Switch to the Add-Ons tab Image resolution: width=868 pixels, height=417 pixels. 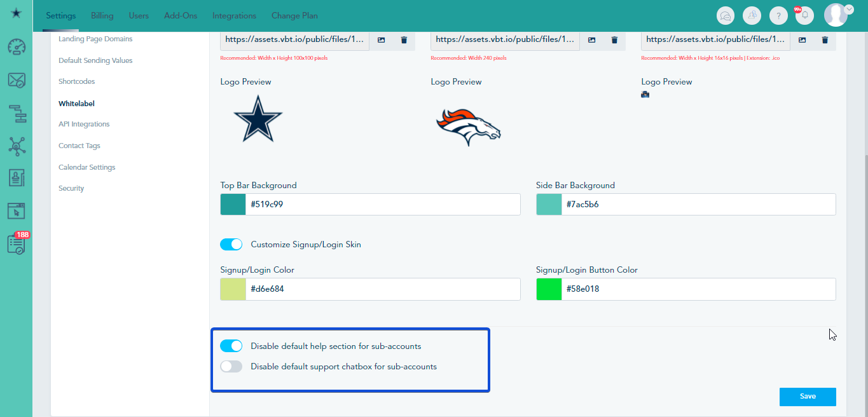click(181, 15)
